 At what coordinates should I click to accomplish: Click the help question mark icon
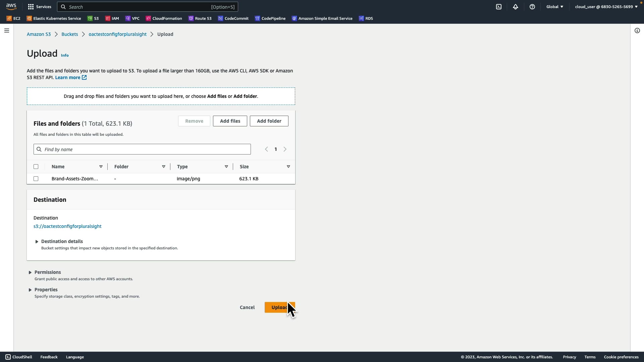532,7
